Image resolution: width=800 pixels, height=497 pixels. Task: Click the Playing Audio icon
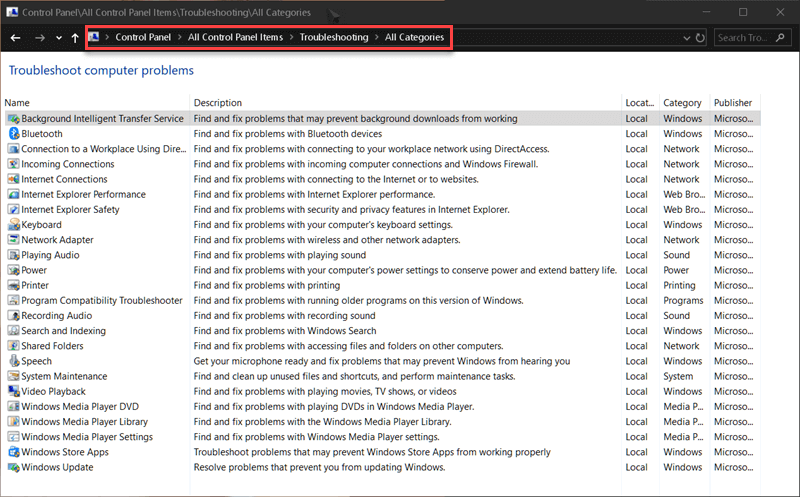pos(14,255)
